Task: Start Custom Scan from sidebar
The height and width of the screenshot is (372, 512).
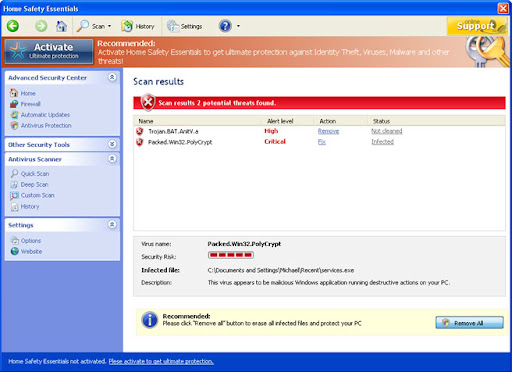Action: tap(37, 195)
